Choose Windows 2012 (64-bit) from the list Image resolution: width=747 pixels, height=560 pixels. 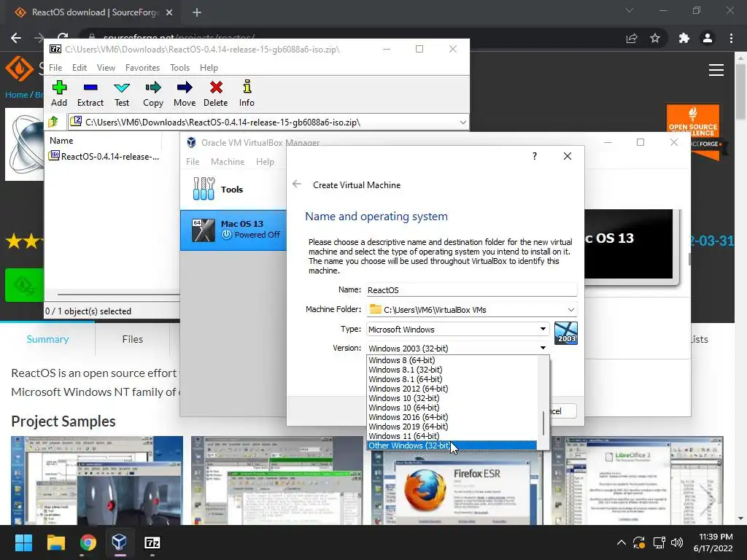pos(452,389)
